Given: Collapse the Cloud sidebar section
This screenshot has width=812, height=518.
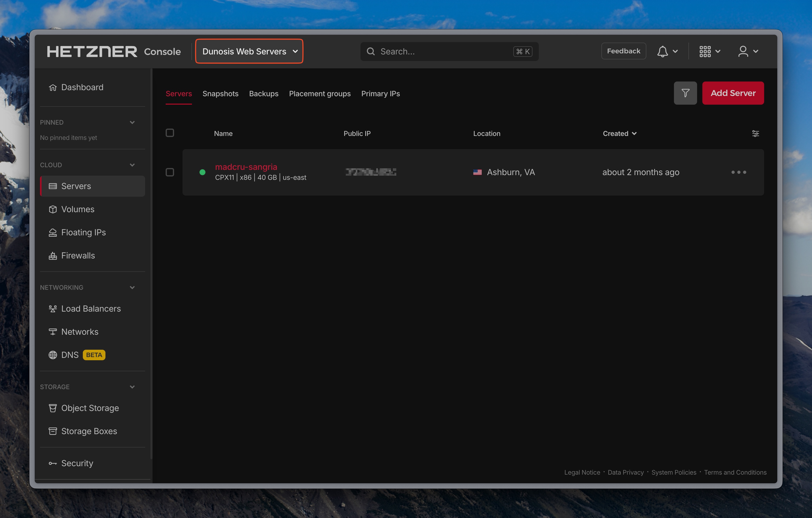Looking at the screenshot, I should pyautogui.click(x=132, y=165).
